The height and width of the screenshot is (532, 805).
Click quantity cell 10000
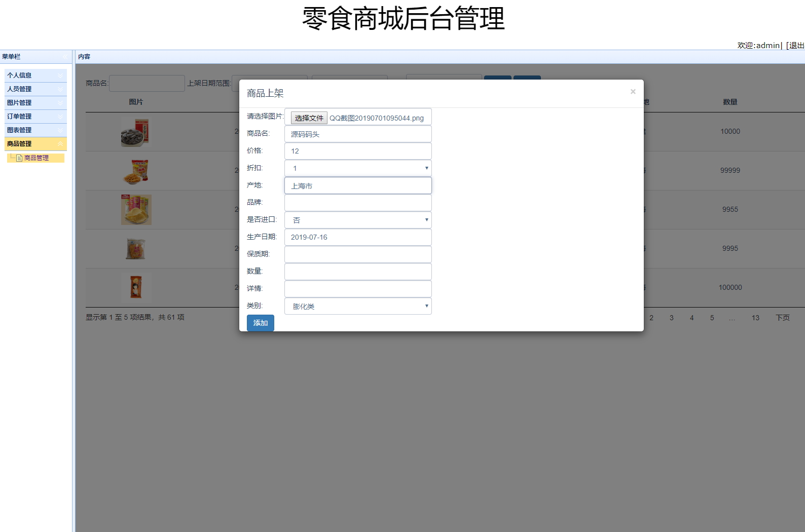730,131
